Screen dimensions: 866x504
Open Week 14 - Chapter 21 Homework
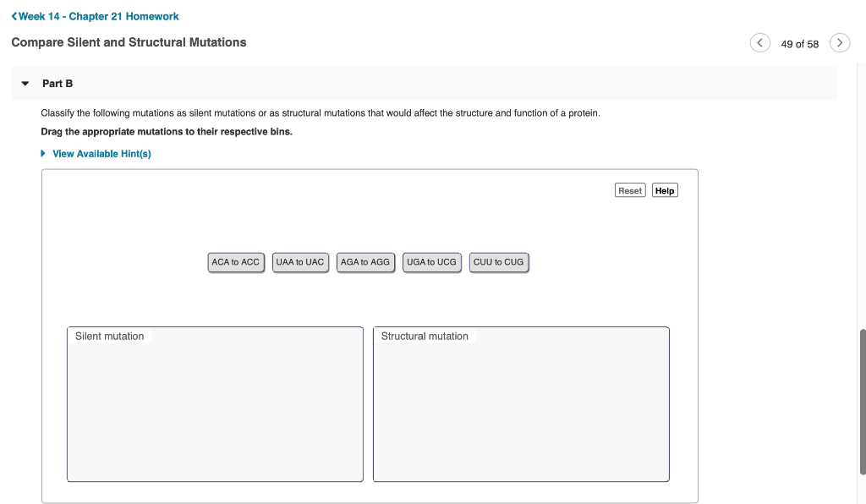tap(94, 15)
